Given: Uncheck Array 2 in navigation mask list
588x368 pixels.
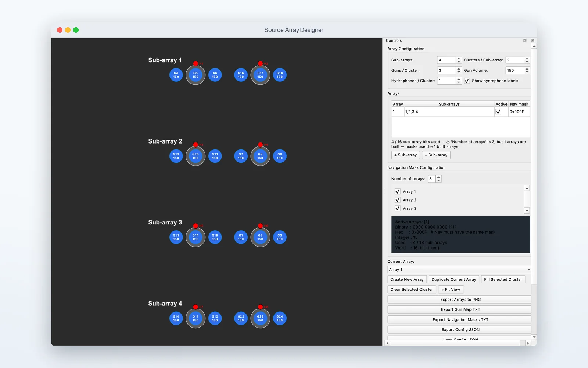Looking at the screenshot, I should (x=397, y=200).
